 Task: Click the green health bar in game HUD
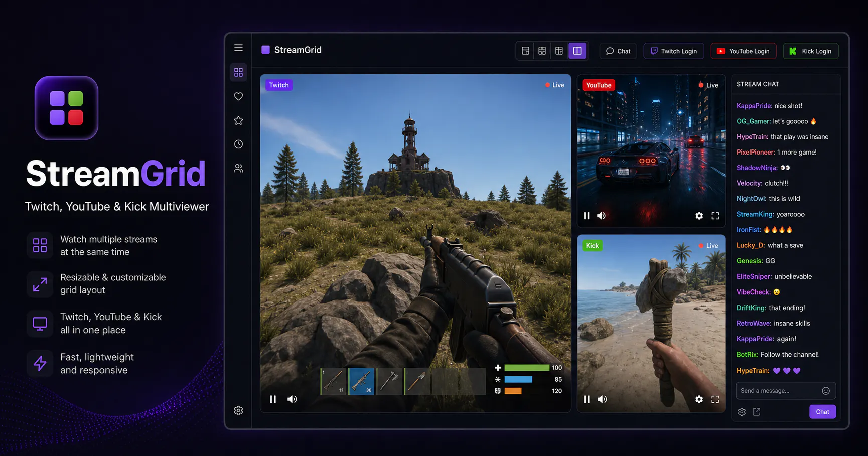pyautogui.click(x=527, y=368)
